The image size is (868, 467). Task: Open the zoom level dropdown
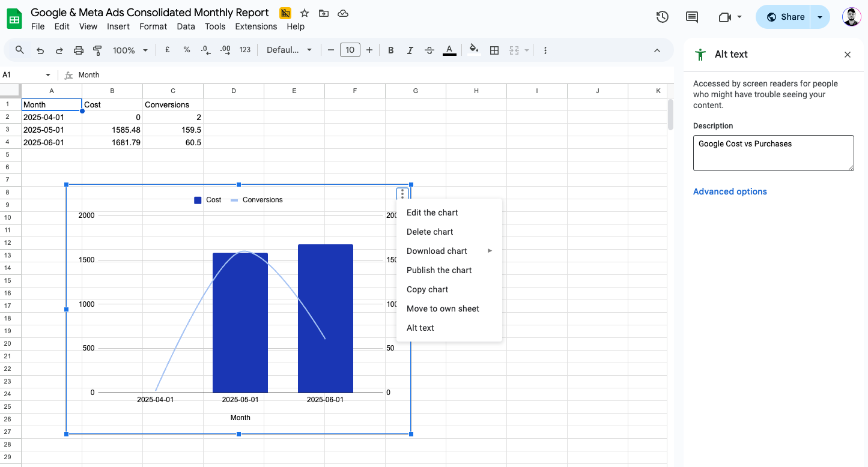tap(130, 50)
